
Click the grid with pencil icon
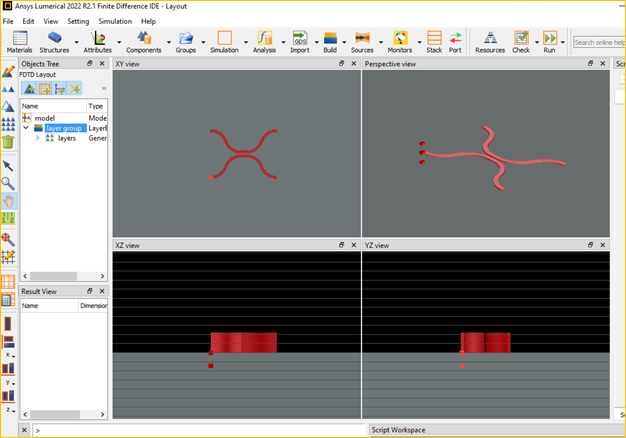[x=8, y=257]
